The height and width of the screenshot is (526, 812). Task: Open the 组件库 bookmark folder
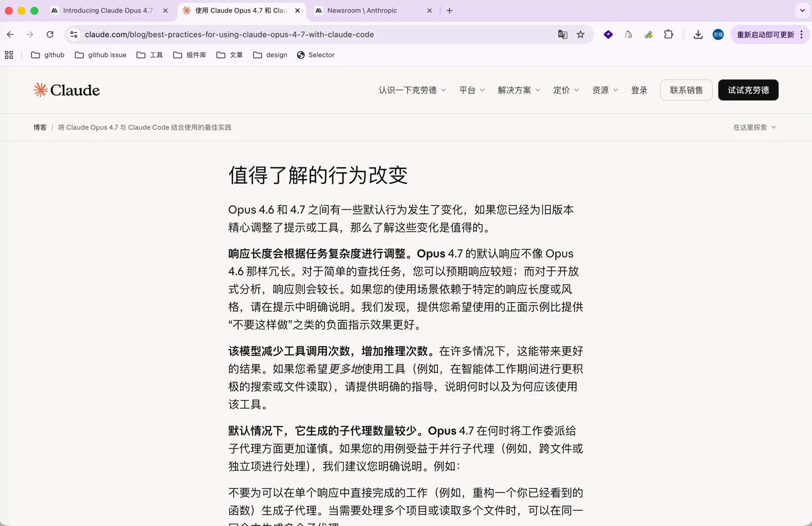(x=190, y=55)
